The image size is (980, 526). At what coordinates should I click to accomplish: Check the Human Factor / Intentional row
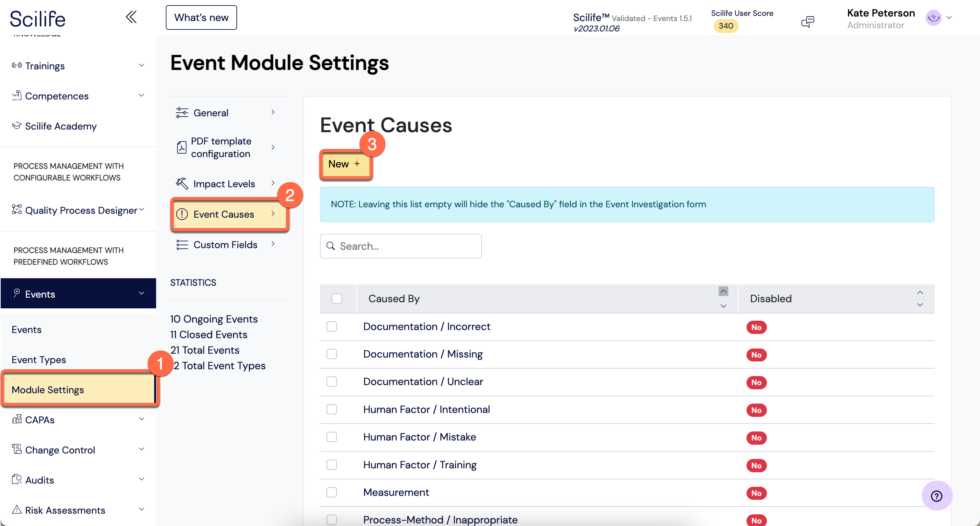point(332,409)
